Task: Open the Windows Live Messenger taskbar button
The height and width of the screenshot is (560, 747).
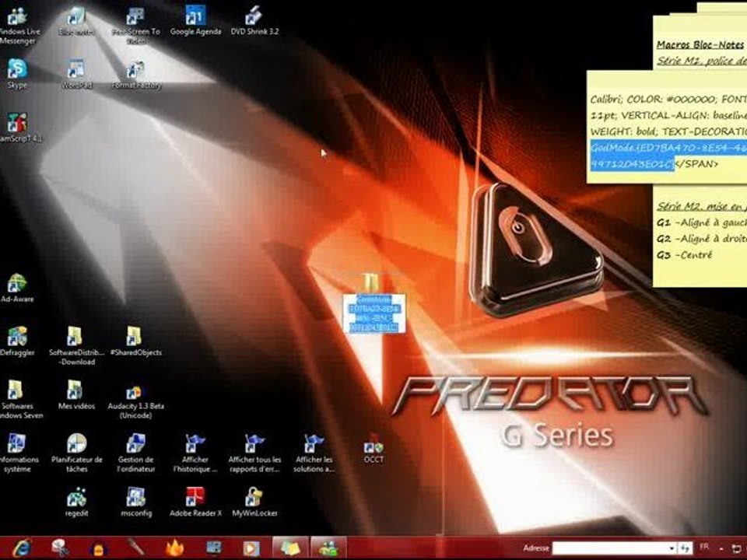Action: (x=328, y=548)
